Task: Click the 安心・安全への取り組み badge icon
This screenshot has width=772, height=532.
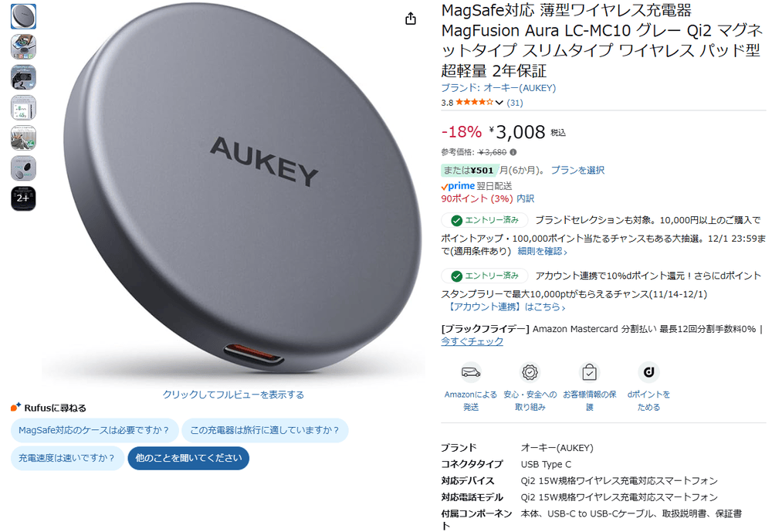Action: coord(530,372)
